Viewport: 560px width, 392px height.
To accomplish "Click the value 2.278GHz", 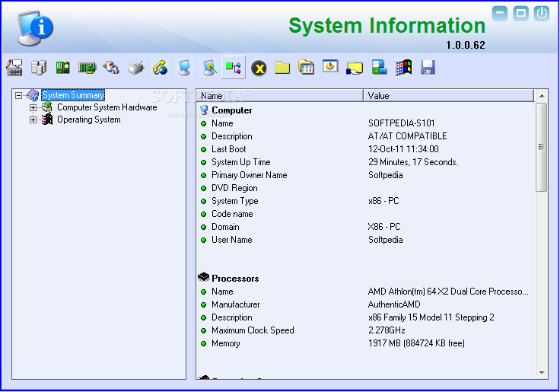I will tap(387, 330).
